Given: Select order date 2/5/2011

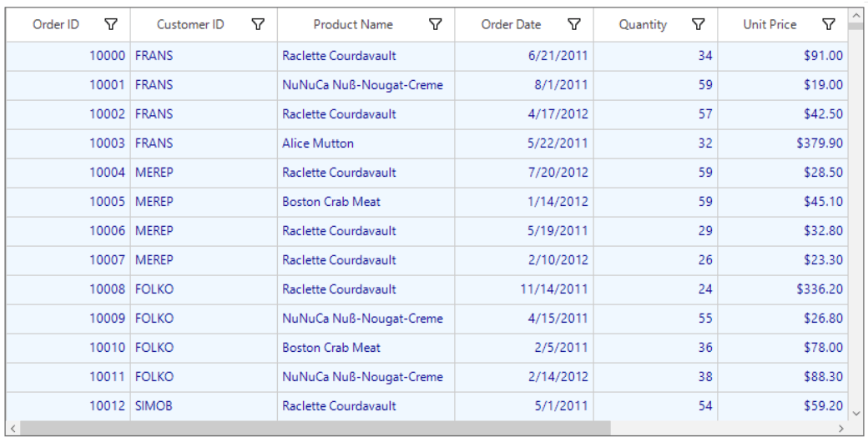Looking at the screenshot, I should [x=524, y=348].
